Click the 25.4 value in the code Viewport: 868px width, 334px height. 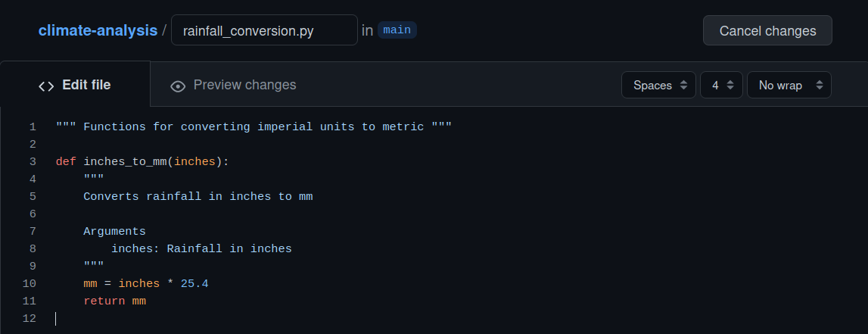point(194,283)
